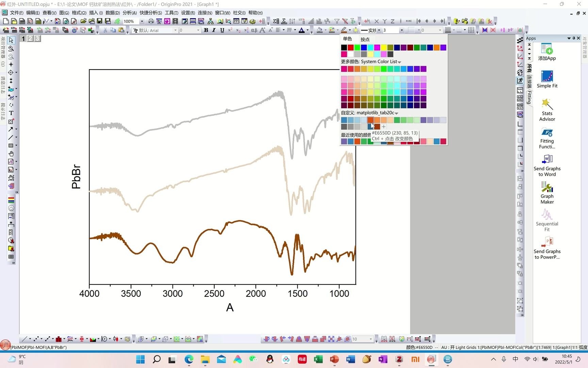This screenshot has height=368, width=588.
Task: Click the Open file icon
Action: pyautogui.click(x=83, y=21)
